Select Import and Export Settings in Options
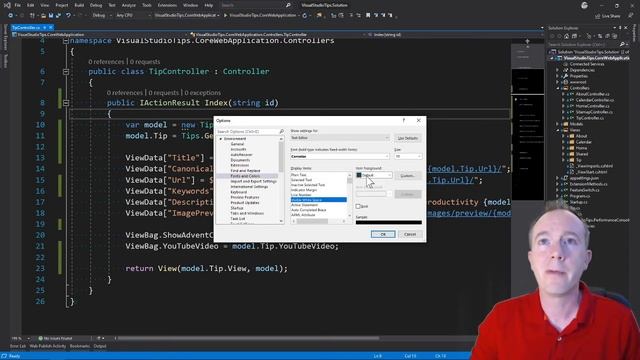This screenshot has width=640, height=360. [253, 181]
